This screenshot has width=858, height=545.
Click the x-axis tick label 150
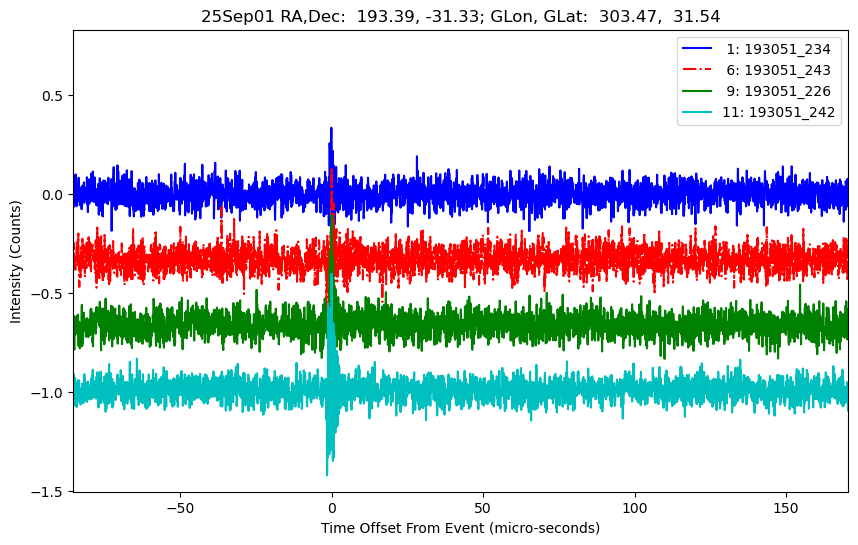786,508
